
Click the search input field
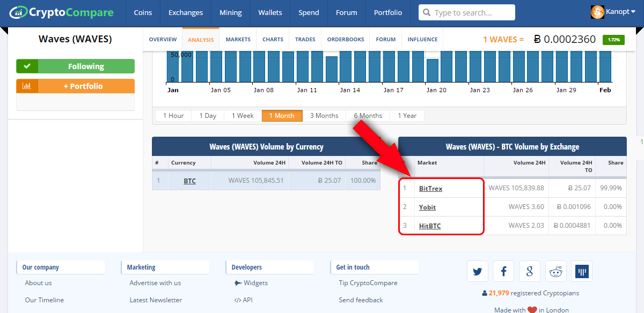pos(467,12)
